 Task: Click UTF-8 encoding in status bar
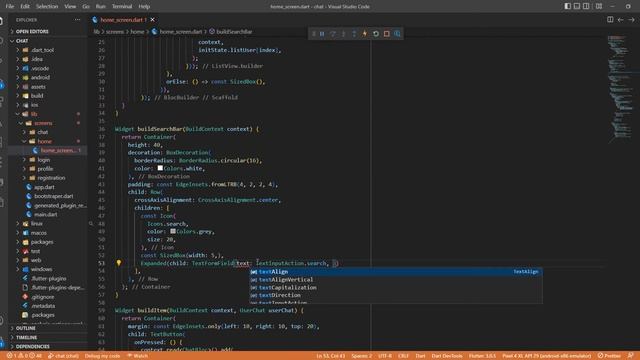coord(385,356)
